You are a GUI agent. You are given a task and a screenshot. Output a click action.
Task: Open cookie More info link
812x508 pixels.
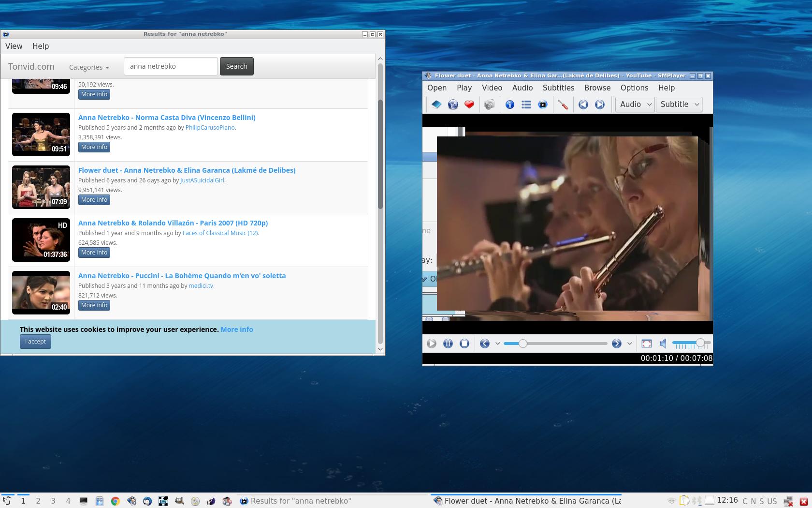tap(237, 329)
